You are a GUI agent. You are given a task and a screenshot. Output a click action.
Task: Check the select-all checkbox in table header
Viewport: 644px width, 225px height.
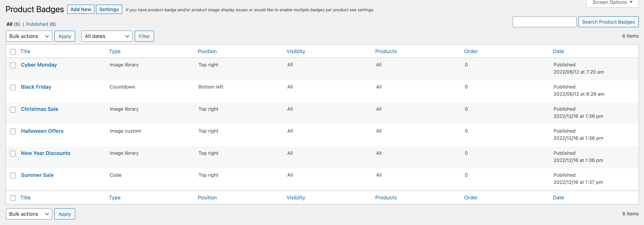(x=13, y=51)
